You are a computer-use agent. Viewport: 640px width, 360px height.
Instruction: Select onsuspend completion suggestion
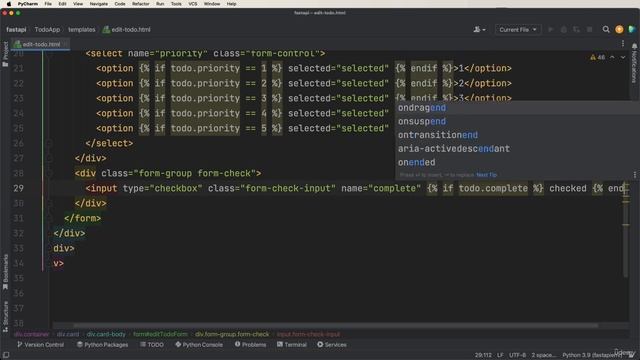coord(517,121)
